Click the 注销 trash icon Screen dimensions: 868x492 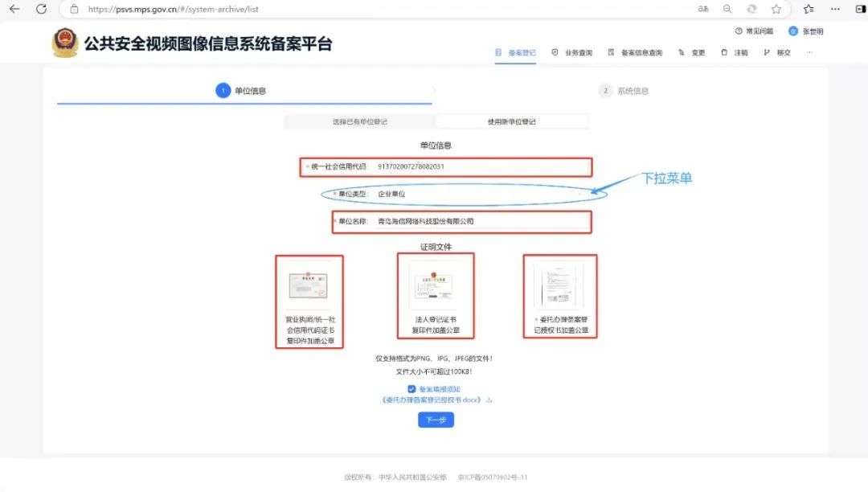pyautogui.click(x=724, y=52)
